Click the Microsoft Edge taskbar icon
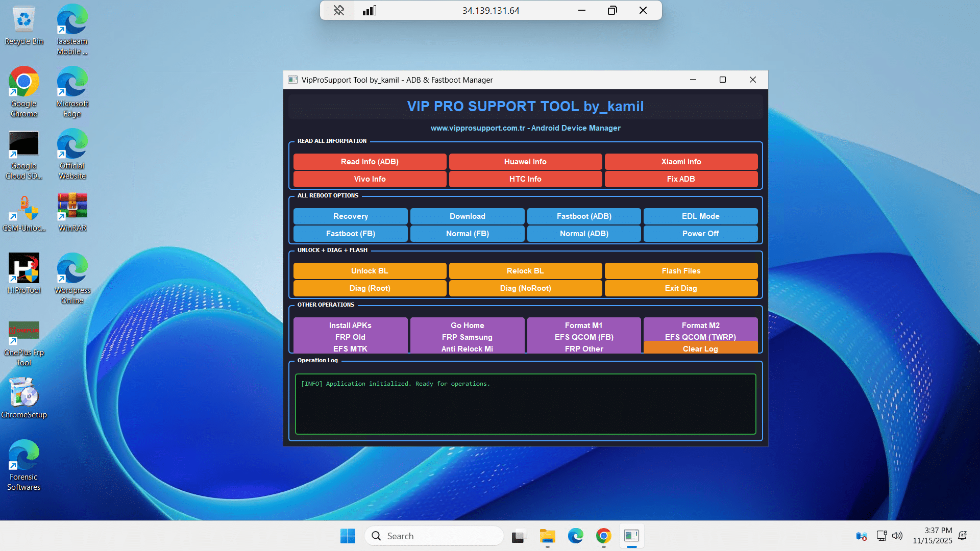 (x=575, y=536)
